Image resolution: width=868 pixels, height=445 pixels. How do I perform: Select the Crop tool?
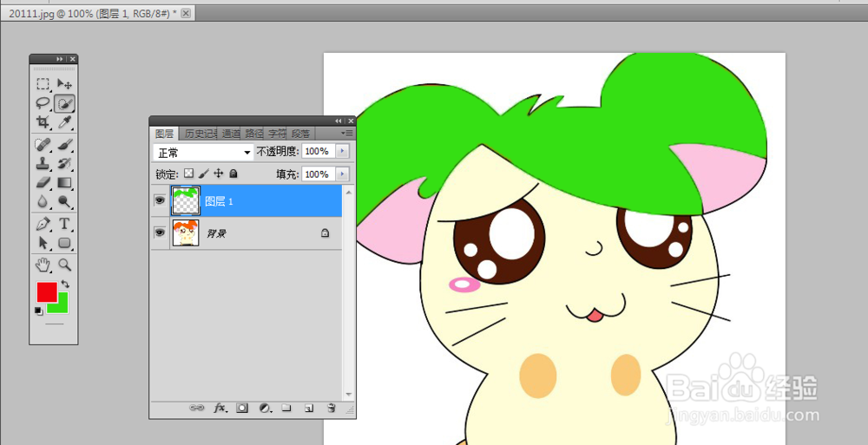pyautogui.click(x=43, y=121)
